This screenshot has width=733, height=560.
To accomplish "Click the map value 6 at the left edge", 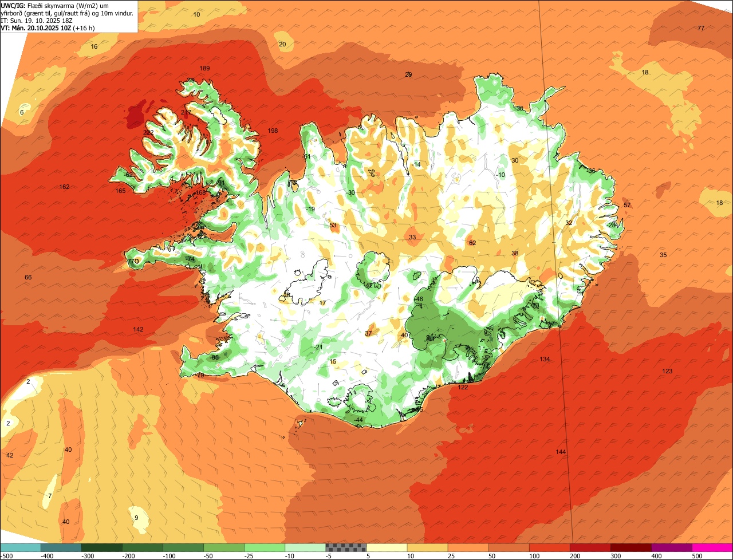I will tap(22, 112).
